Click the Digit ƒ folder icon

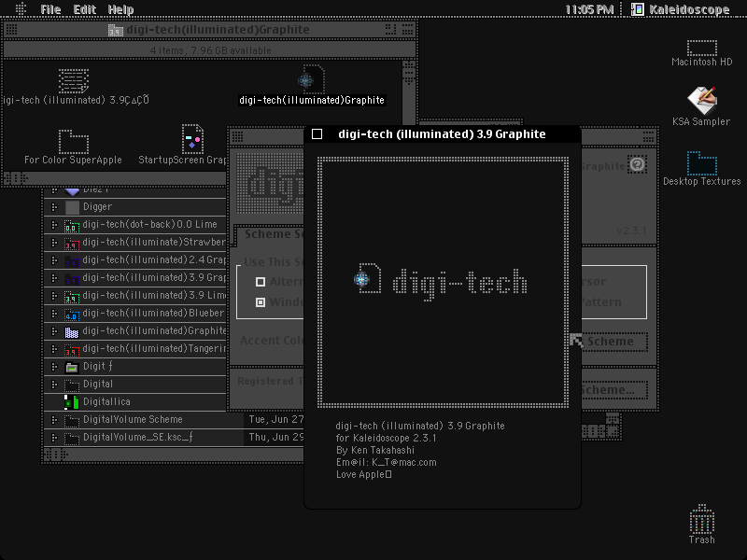pos(72,367)
